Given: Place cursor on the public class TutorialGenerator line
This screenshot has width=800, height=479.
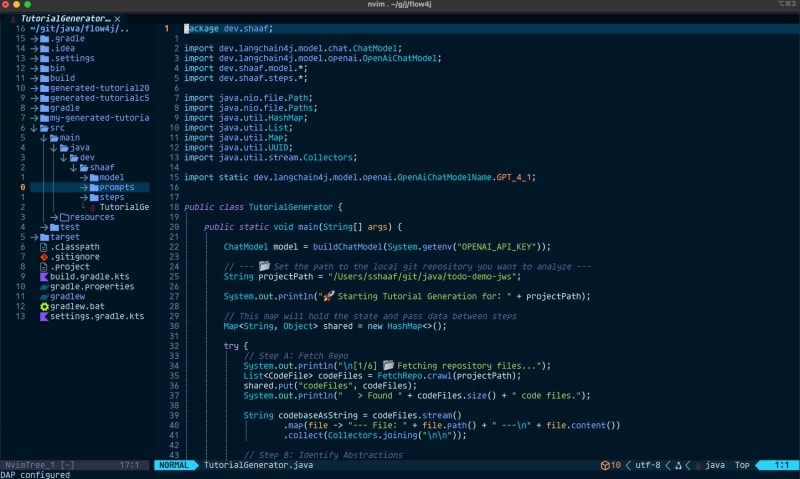Looking at the screenshot, I should click(x=263, y=207).
